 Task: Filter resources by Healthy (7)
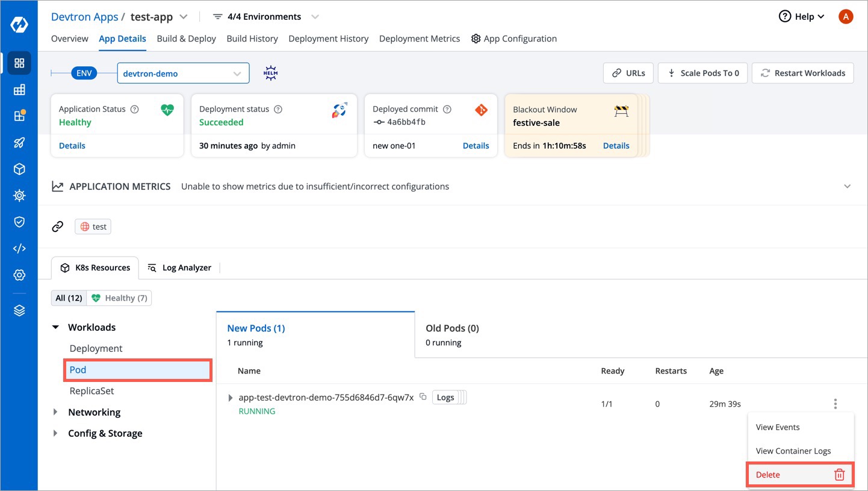tap(119, 298)
